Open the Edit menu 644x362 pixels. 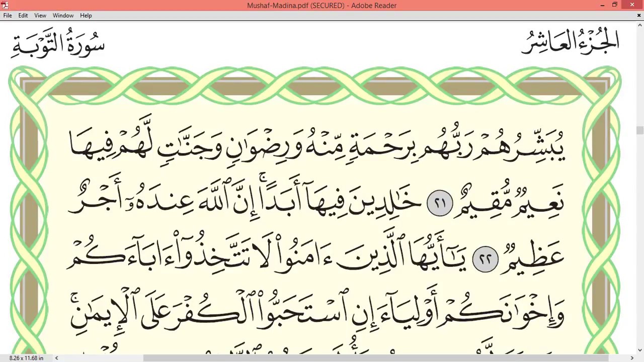[23, 16]
